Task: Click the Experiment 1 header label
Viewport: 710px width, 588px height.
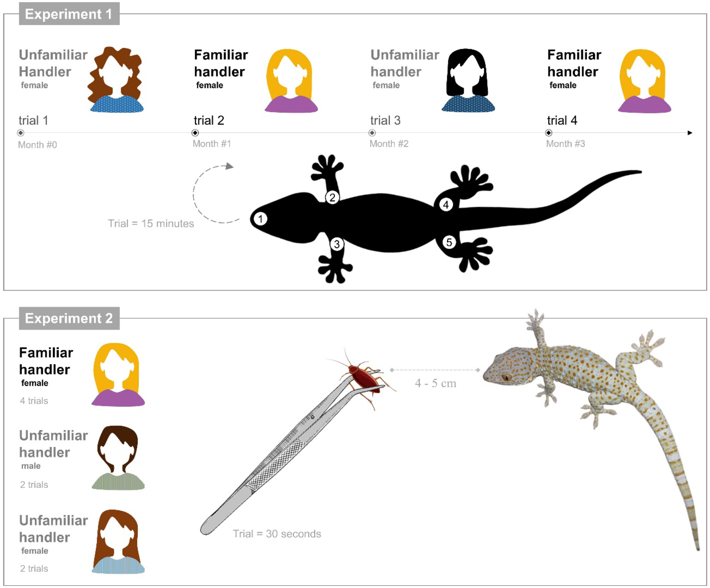Action: (x=69, y=14)
